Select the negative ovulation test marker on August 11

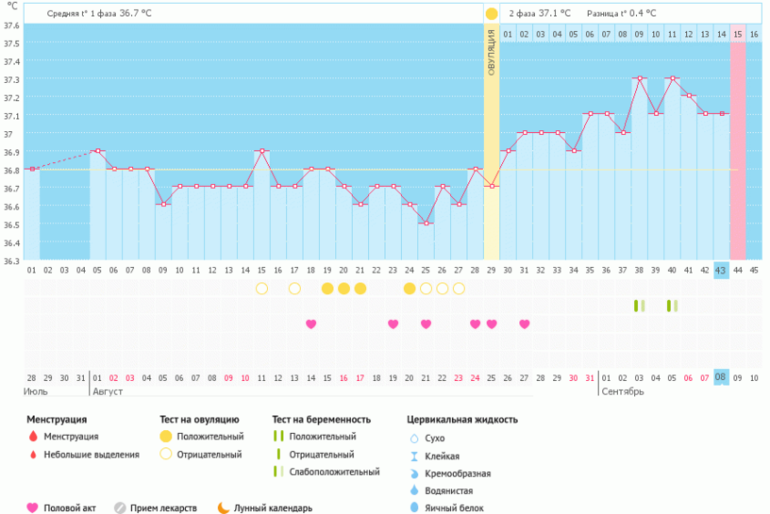[262, 289]
